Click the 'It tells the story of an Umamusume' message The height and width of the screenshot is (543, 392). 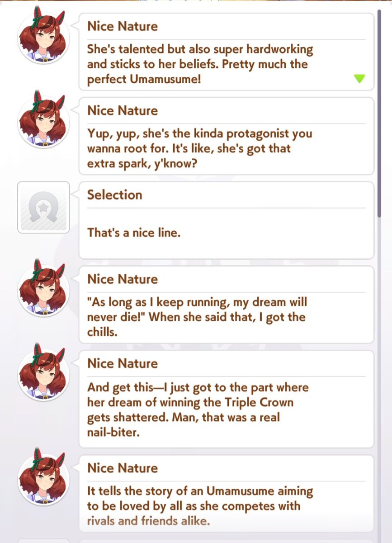(x=227, y=493)
